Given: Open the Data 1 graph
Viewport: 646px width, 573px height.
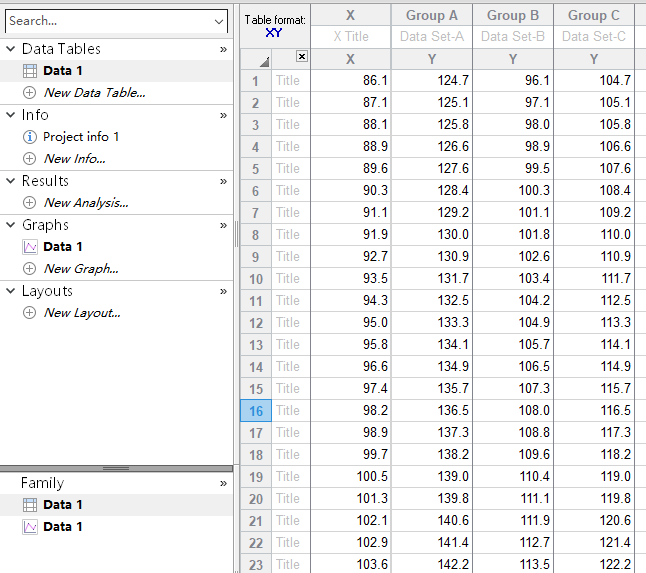Looking at the screenshot, I should coord(63,247).
